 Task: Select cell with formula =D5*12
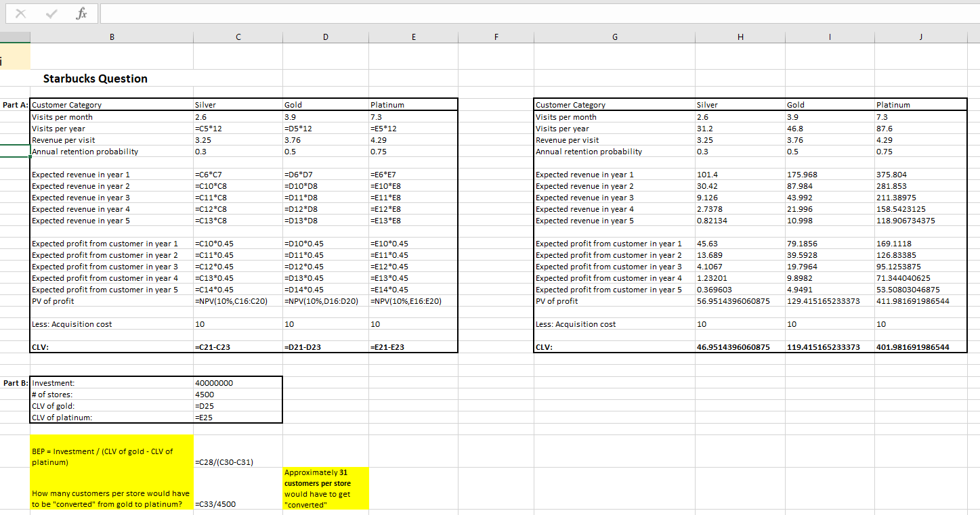coord(325,129)
